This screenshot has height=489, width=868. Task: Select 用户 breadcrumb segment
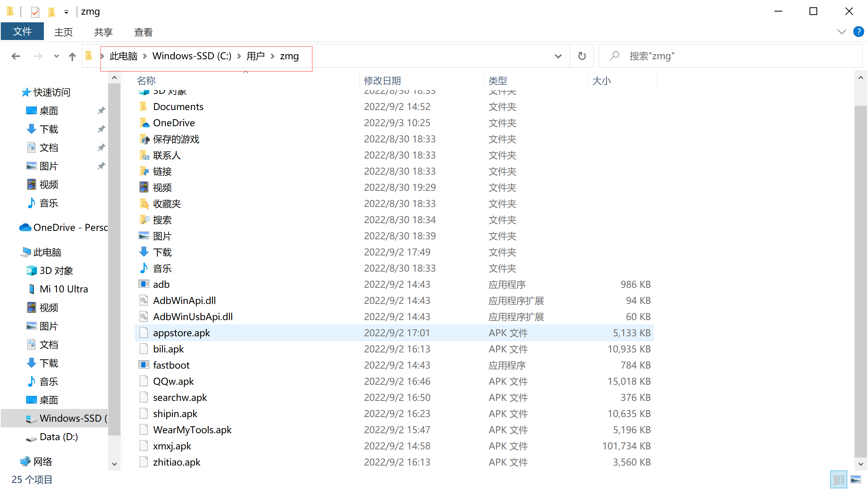coord(255,56)
